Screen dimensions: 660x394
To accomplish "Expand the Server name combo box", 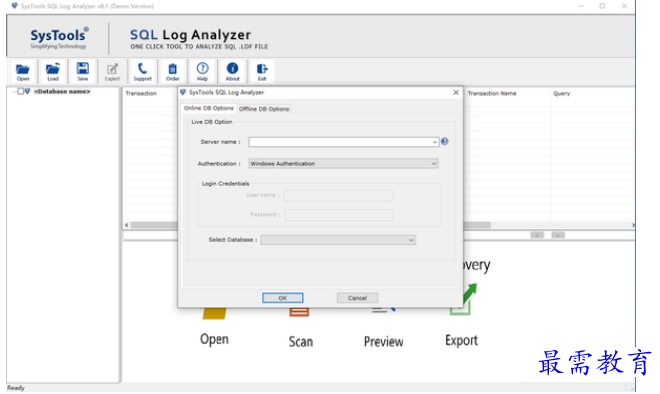I will coord(434,142).
